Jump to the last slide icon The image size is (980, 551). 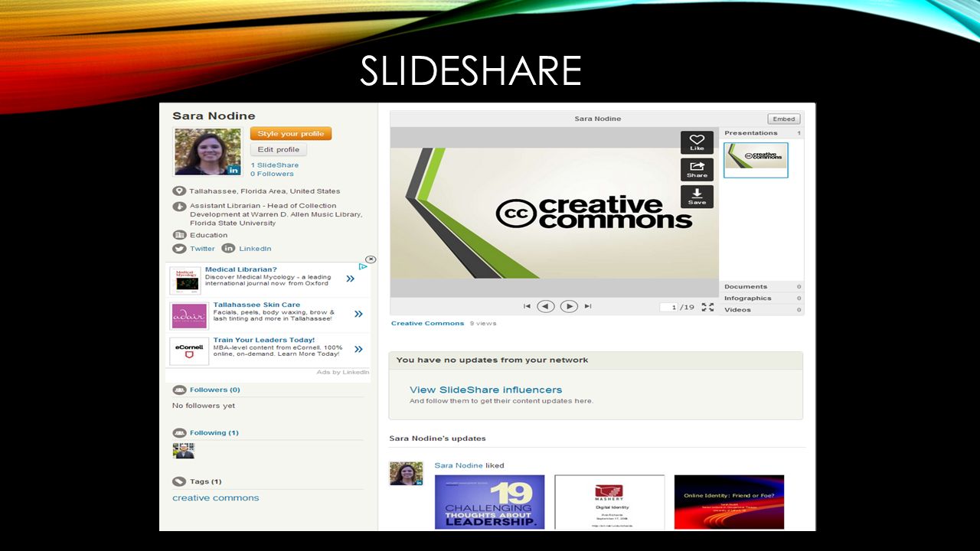[x=588, y=306]
